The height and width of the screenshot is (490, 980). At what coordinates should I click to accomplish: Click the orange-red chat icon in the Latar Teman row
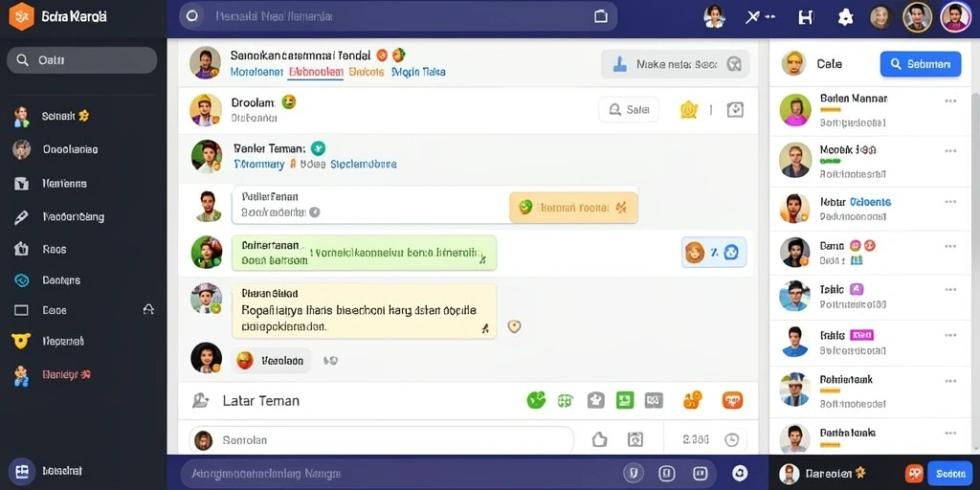(x=732, y=400)
